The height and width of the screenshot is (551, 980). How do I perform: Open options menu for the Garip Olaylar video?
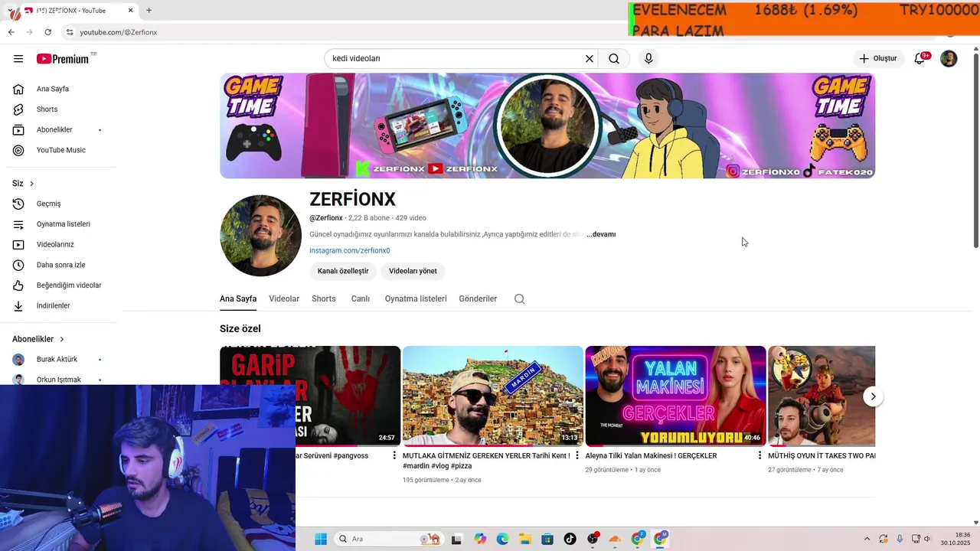pyautogui.click(x=394, y=455)
